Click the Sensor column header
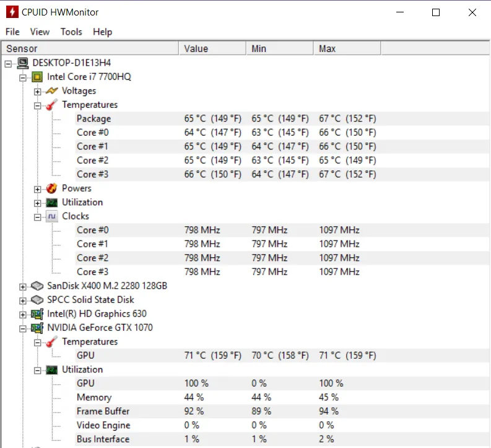Image resolution: width=491 pixels, height=448 pixels. pyautogui.click(x=90, y=48)
